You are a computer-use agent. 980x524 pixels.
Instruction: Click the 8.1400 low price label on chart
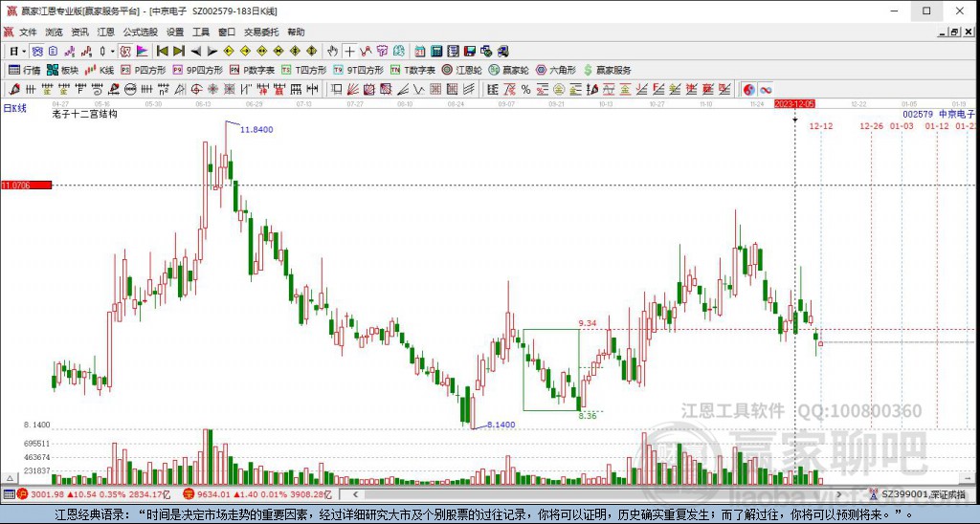(x=501, y=425)
